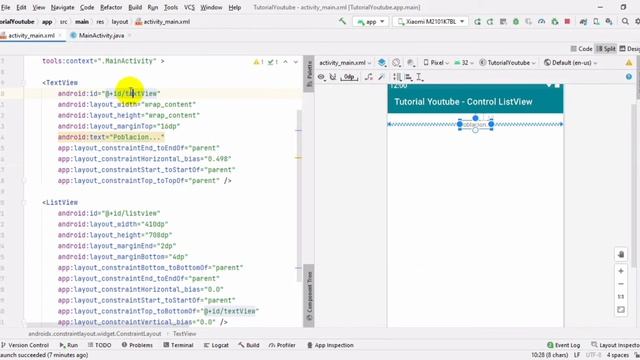Open the TutorialYoutube theme dropdown
Viewport: 640px width, 360px height.
(507, 62)
